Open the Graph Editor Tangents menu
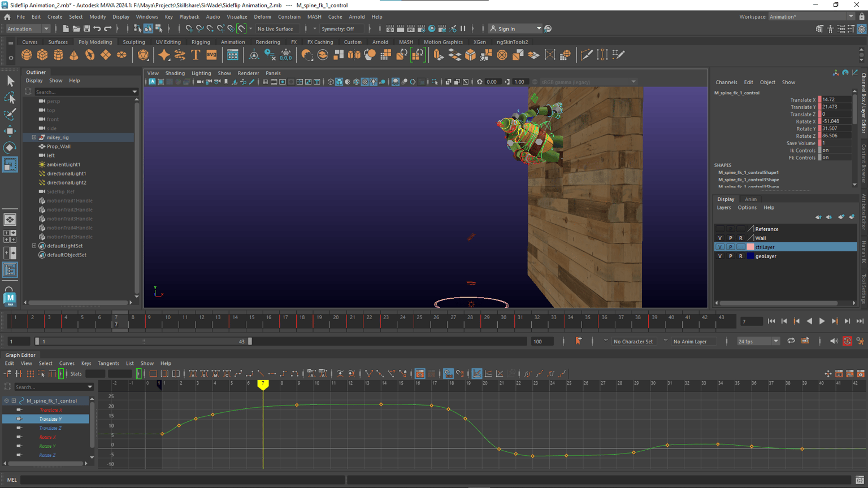 108,363
